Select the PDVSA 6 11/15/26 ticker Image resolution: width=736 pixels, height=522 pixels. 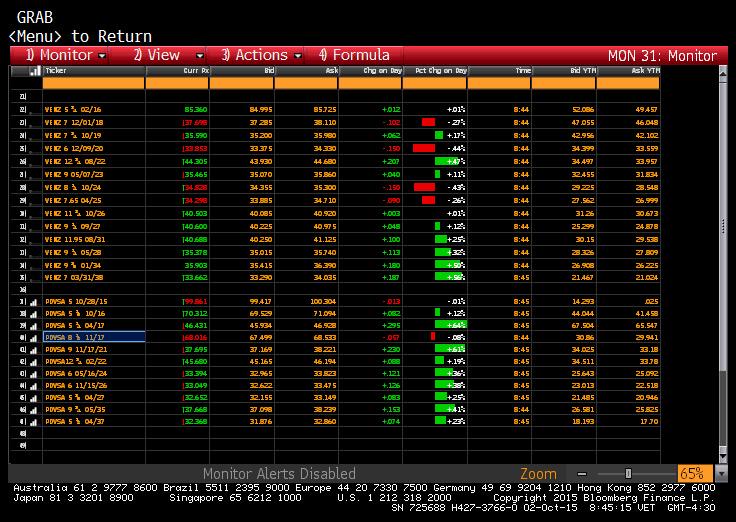(x=76, y=386)
